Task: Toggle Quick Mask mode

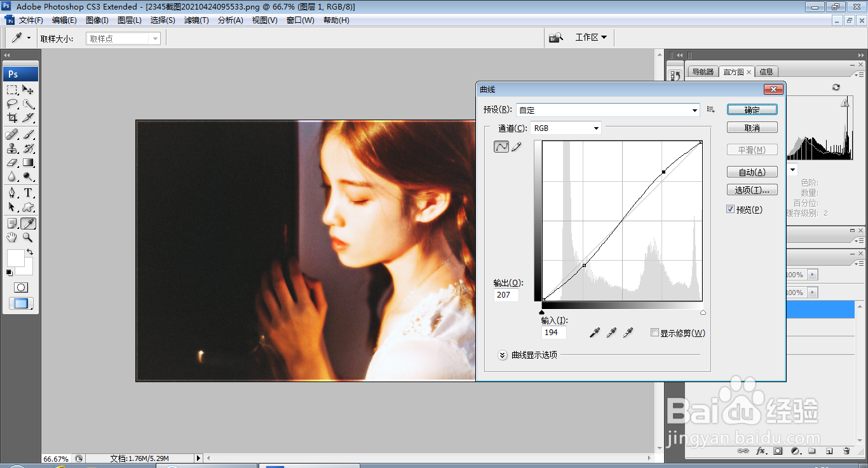Action: click(x=21, y=287)
